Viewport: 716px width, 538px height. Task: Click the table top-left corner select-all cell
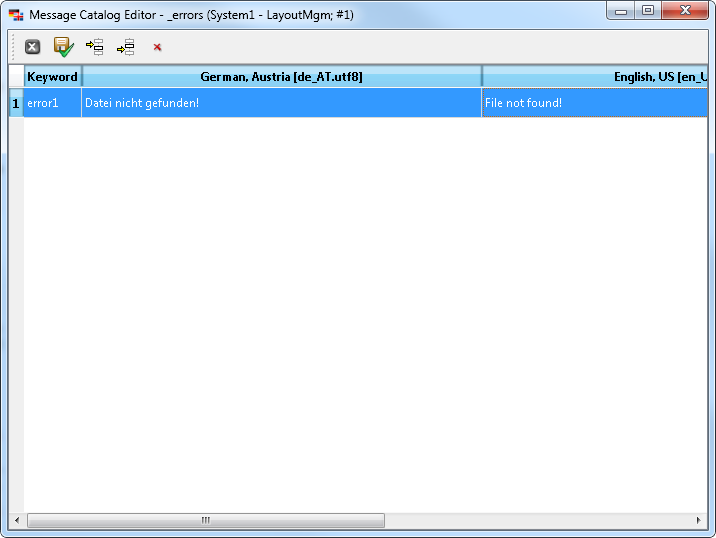coord(16,76)
